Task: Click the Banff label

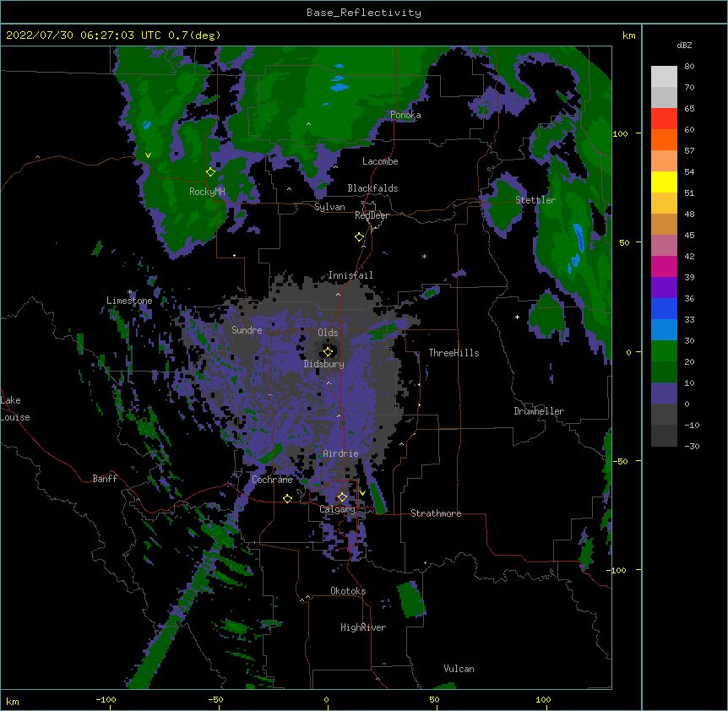Action: tap(105, 479)
